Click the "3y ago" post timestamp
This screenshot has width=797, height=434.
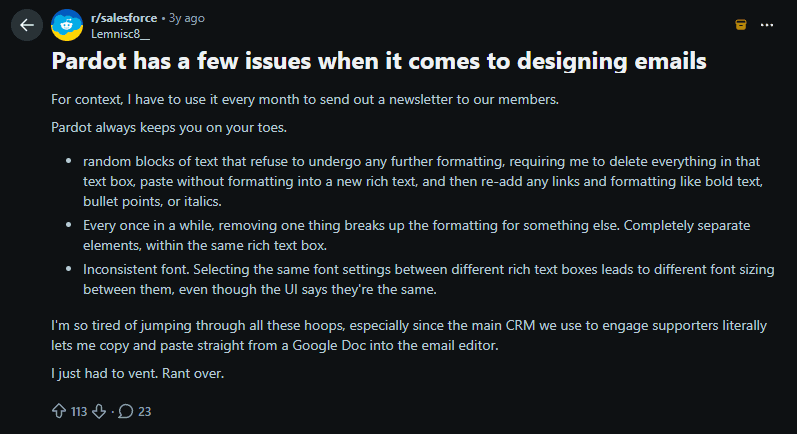click(x=187, y=18)
